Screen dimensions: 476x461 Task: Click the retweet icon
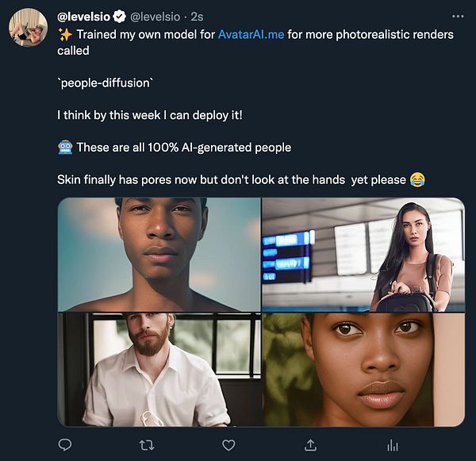148,444
